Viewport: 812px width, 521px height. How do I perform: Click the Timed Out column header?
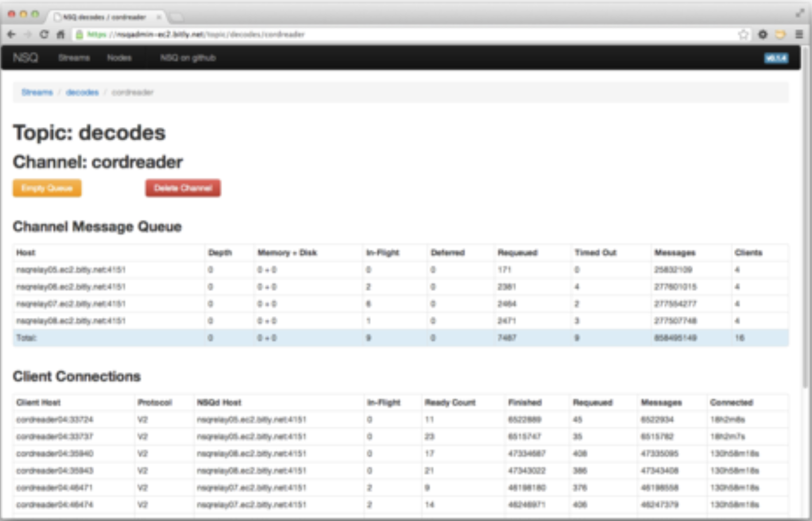[596, 252]
